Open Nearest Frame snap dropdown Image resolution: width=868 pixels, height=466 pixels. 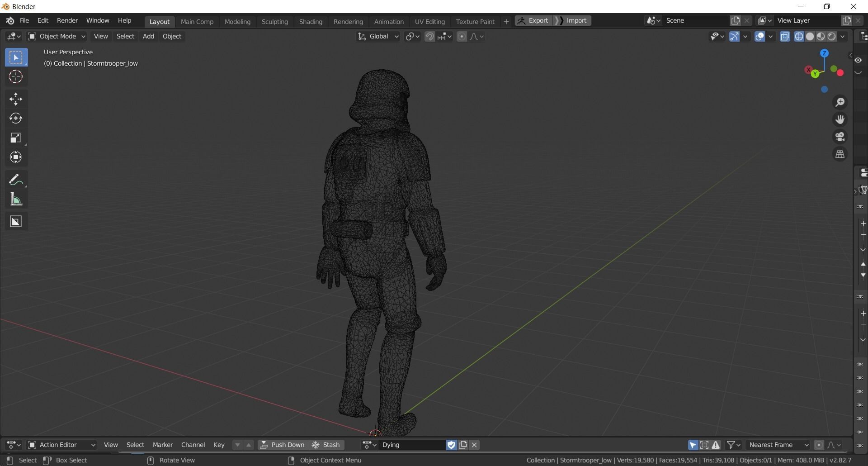(778, 445)
